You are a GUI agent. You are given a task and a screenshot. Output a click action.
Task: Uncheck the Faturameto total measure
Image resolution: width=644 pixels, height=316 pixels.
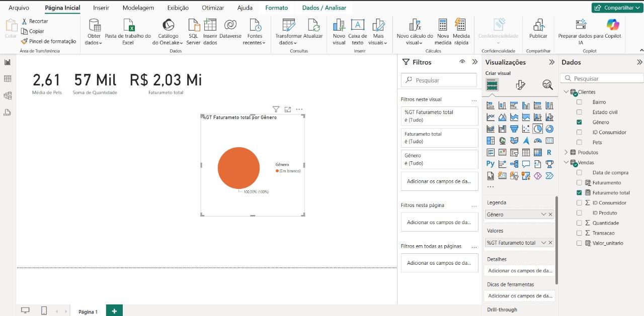pos(579,192)
